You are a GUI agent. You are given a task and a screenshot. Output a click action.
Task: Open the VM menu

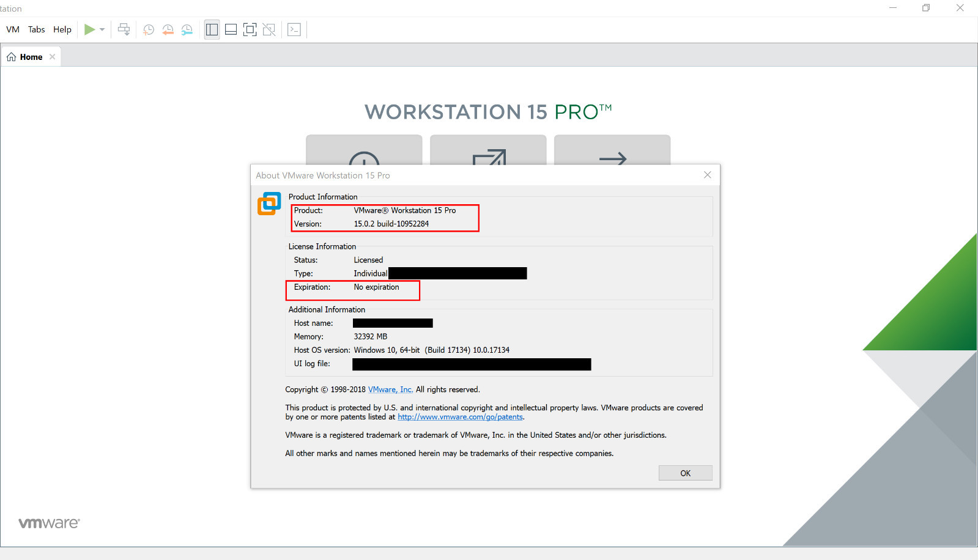coord(13,29)
